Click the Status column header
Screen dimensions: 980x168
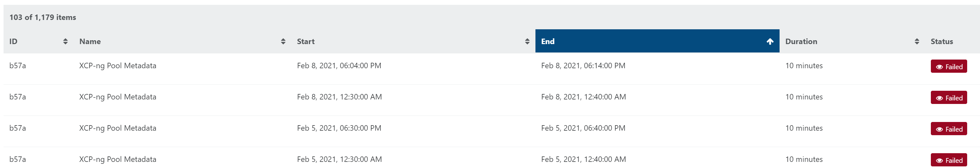(941, 42)
